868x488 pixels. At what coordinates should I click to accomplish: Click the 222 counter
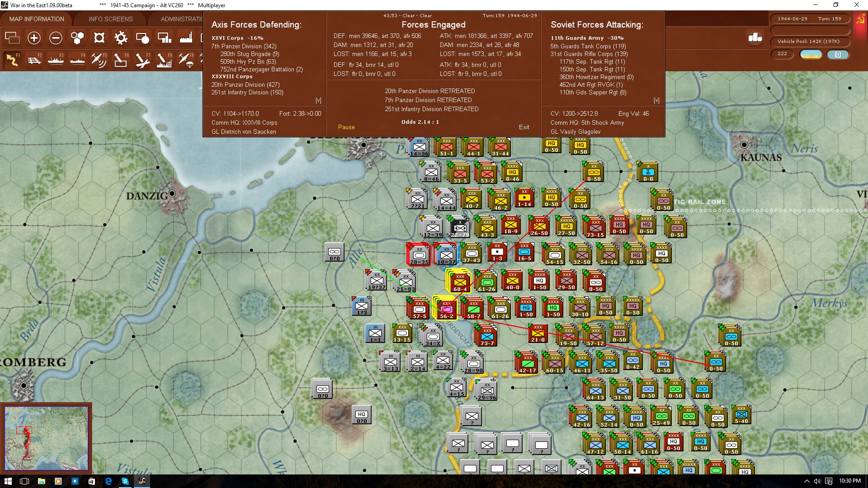click(x=782, y=54)
